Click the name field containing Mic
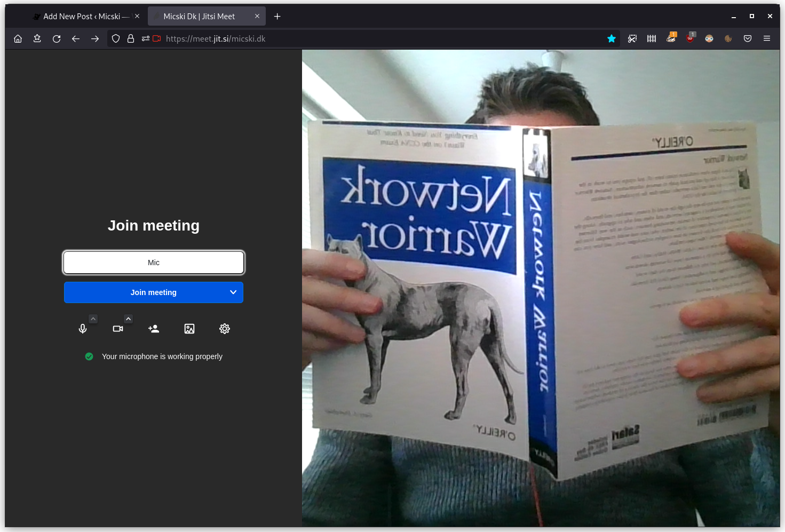The image size is (785, 532). pos(154,263)
